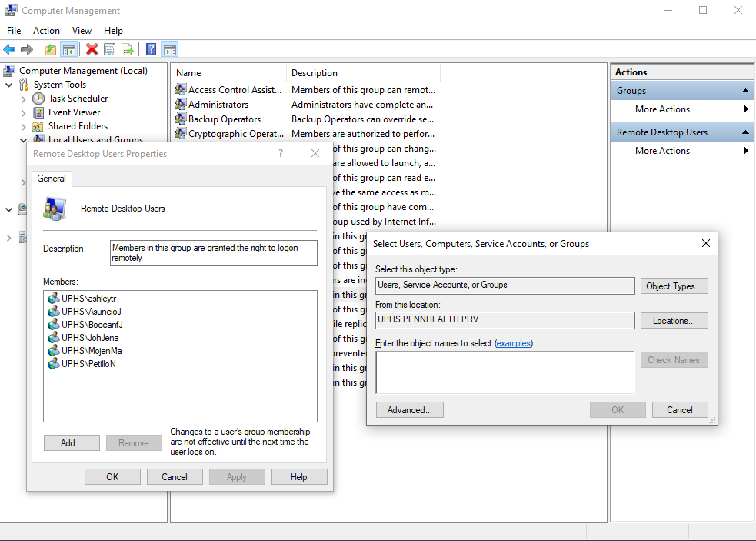Viewport: 756px width, 541px height.
Task: Click the Help button in Properties dialog
Action: click(299, 477)
